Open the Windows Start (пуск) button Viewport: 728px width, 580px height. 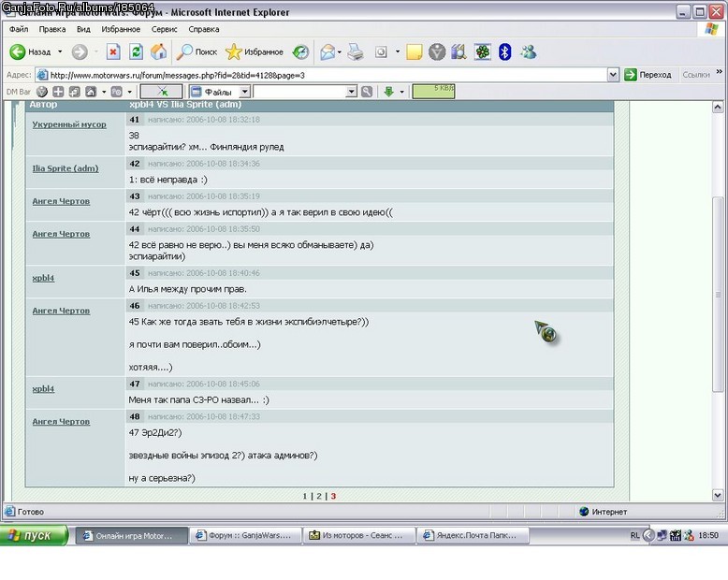[35, 536]
